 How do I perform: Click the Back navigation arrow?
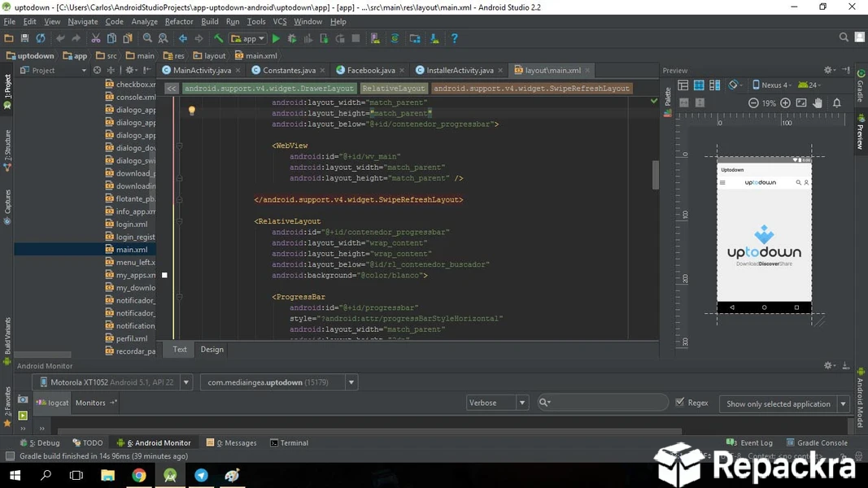(x=183, y=38)
